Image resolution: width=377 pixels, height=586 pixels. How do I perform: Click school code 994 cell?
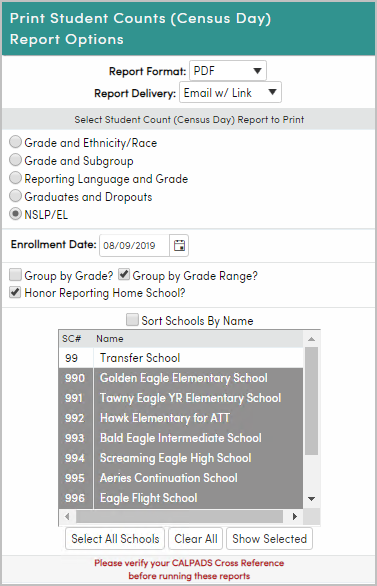click(x=76, y=458)
